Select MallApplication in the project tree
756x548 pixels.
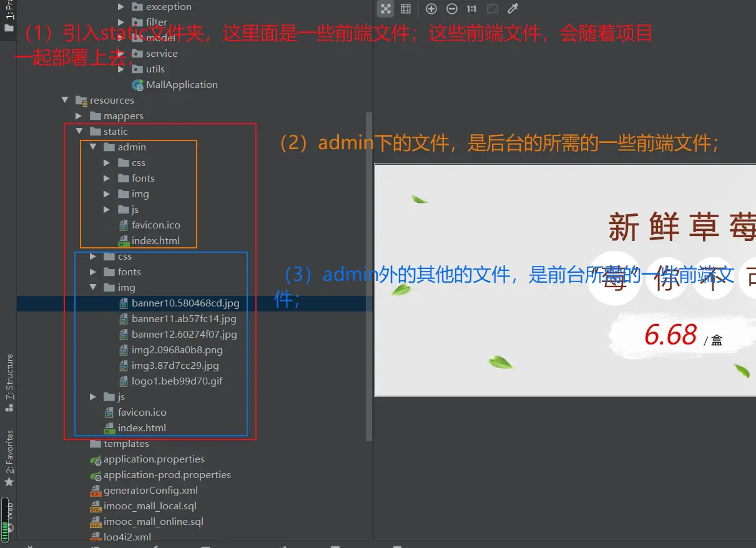click(x=182, y=85)
